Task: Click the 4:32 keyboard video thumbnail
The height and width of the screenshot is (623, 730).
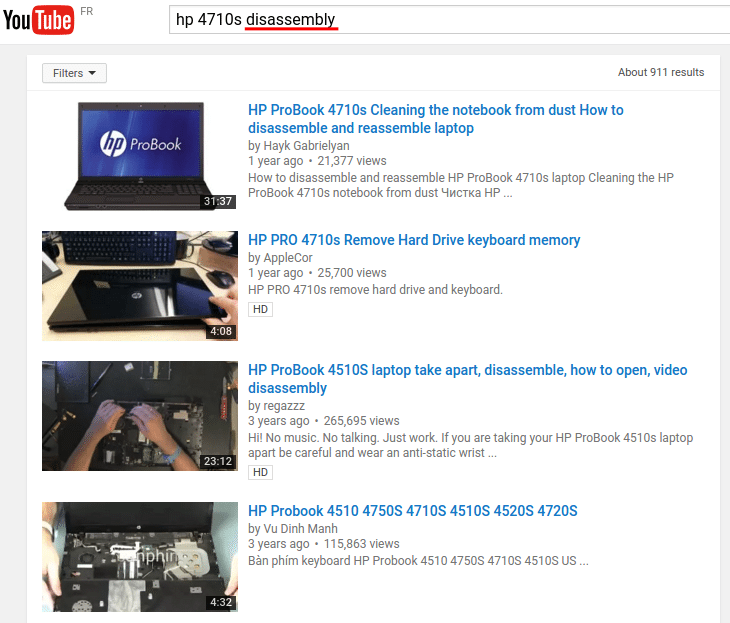Action: (140, 557)
